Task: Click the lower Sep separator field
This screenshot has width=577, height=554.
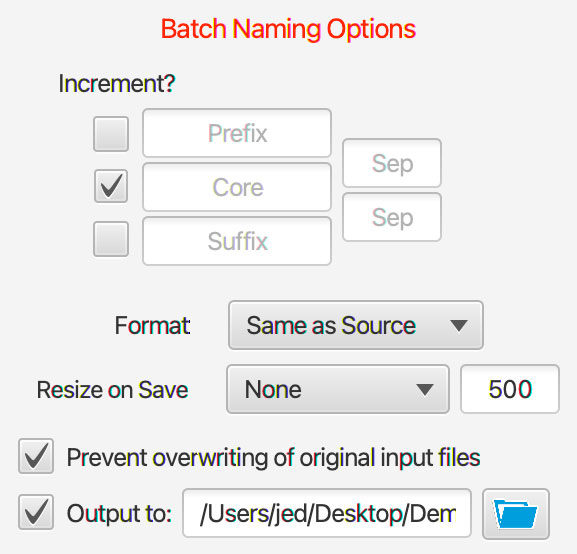Action: 392,217
